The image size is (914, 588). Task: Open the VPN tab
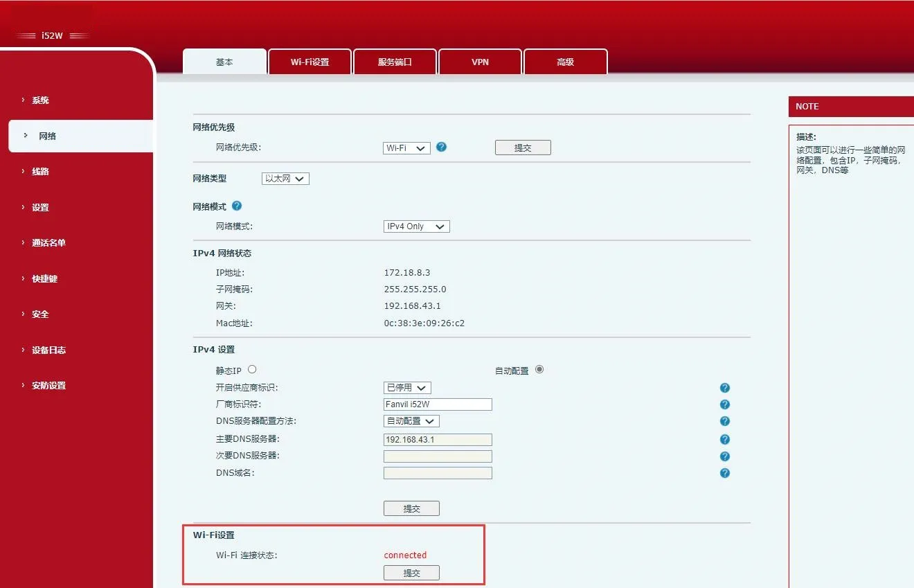[480, 61]
